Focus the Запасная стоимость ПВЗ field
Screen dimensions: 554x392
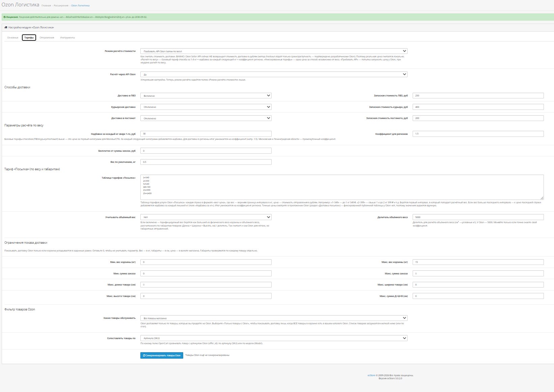tap(478, 96)
